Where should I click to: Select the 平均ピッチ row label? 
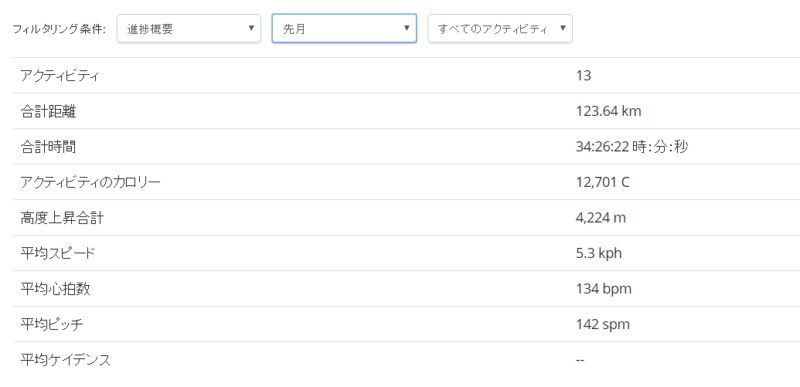point(52,324)
